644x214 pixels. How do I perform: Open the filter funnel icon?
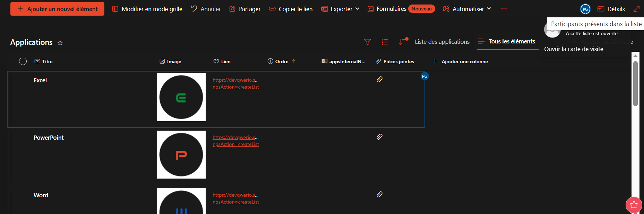(368, 42)
